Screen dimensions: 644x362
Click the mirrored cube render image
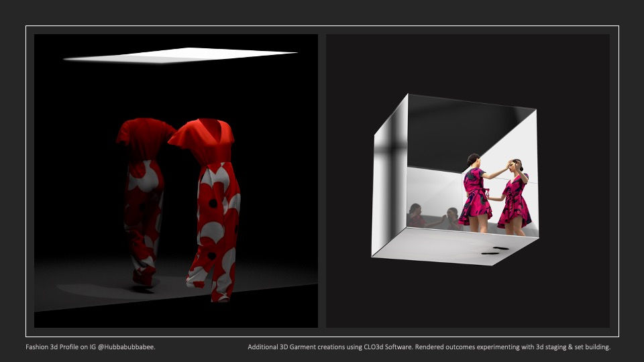pyautogui.click(x=468, y=180)
